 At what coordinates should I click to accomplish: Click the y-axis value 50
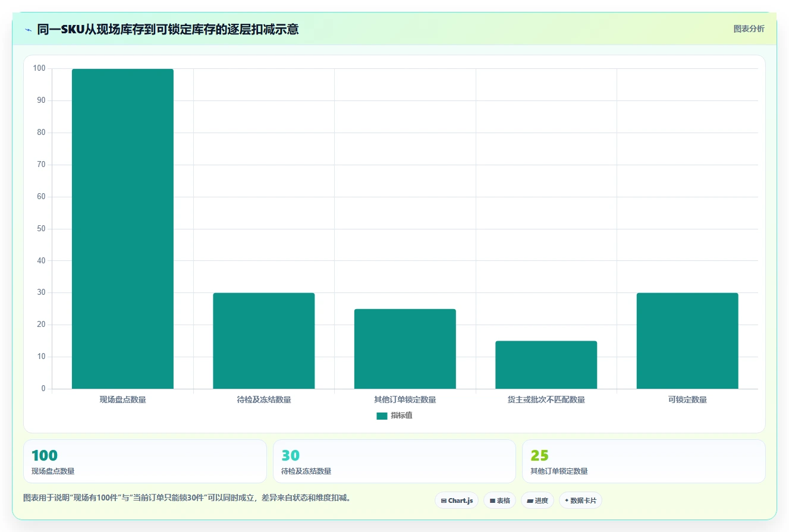click(x=41, y=229)
